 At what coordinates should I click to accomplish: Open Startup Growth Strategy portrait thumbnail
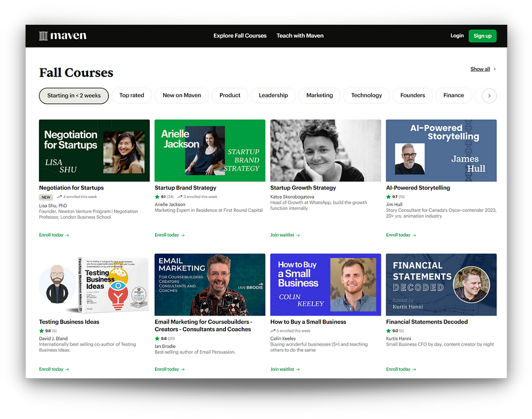point(326,150)
